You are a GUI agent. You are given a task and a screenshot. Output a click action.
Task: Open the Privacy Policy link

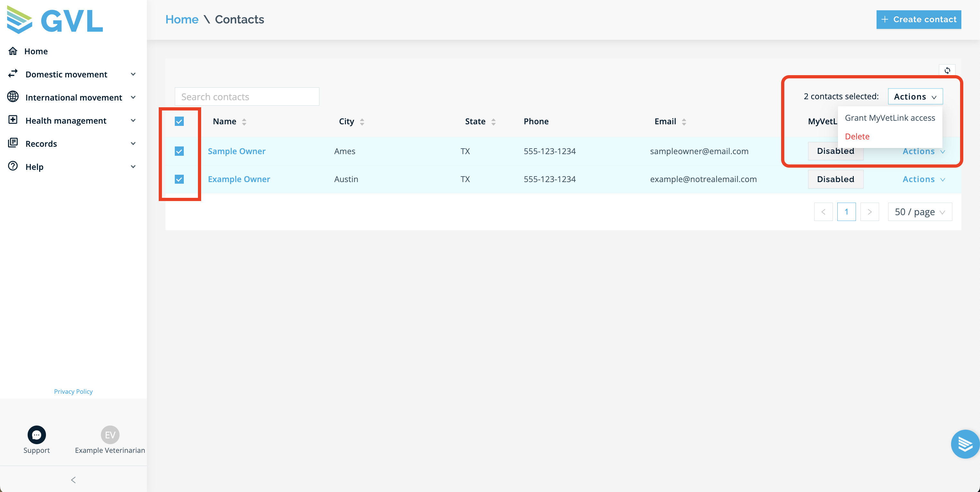pyautogui.click(x=73, y=391)
